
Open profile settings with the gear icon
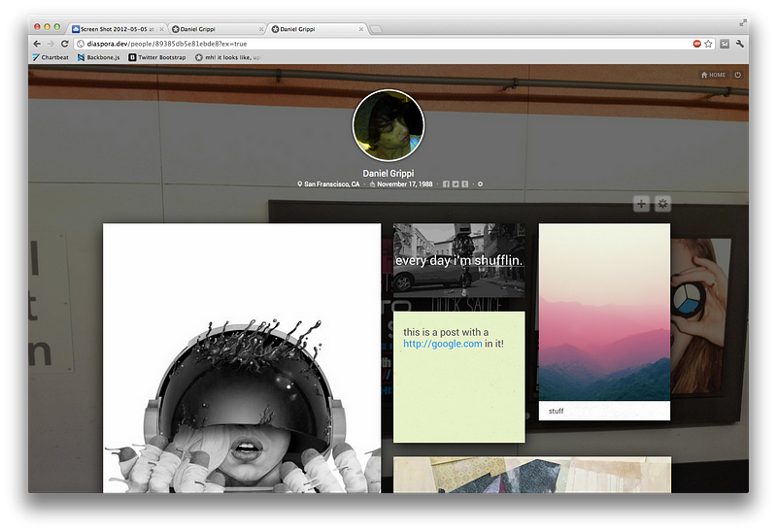pos(662,204)
